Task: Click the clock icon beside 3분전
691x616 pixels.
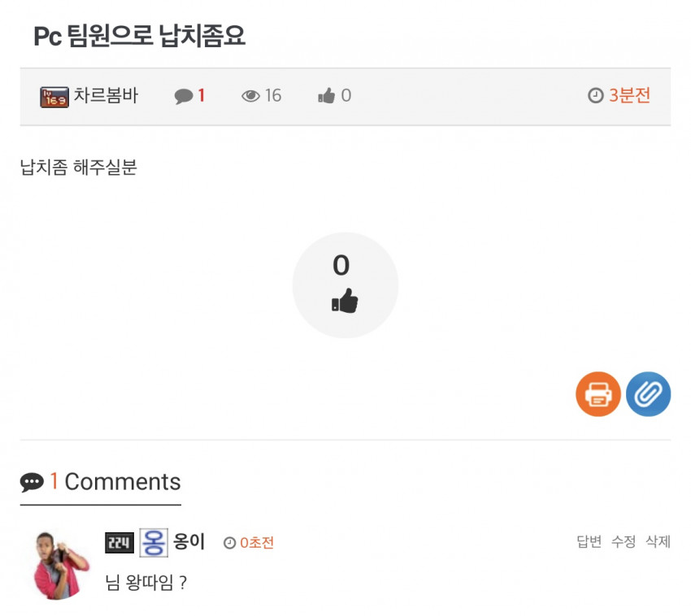Action: point(595,95)
